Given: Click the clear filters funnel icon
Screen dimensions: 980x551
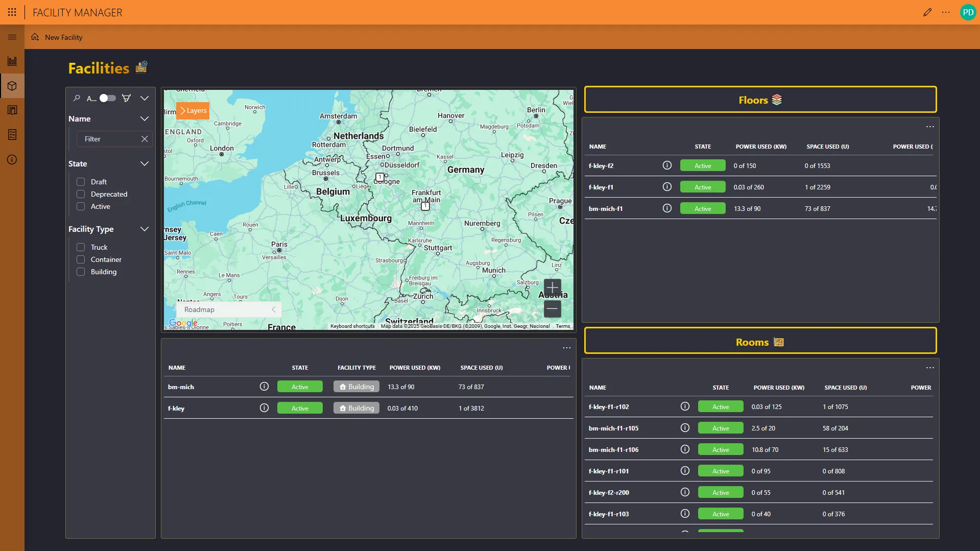Looking at the screenshot, I should pos(126,98).
